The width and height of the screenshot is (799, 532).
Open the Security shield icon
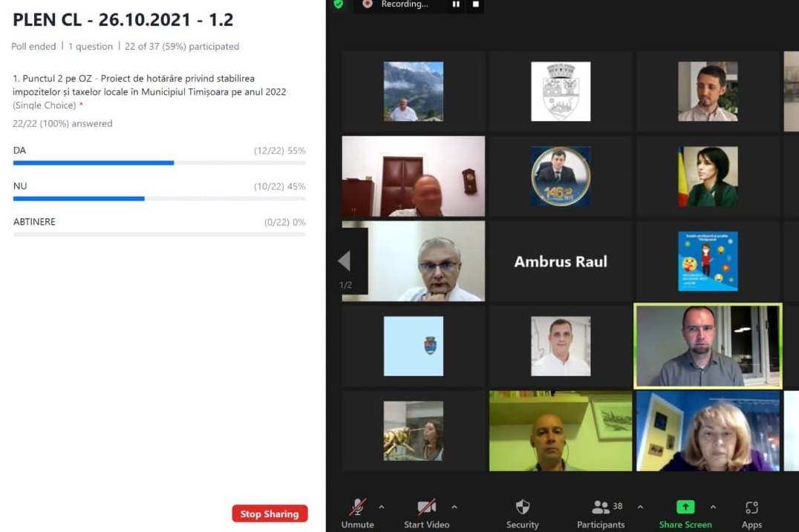point(523,508)
